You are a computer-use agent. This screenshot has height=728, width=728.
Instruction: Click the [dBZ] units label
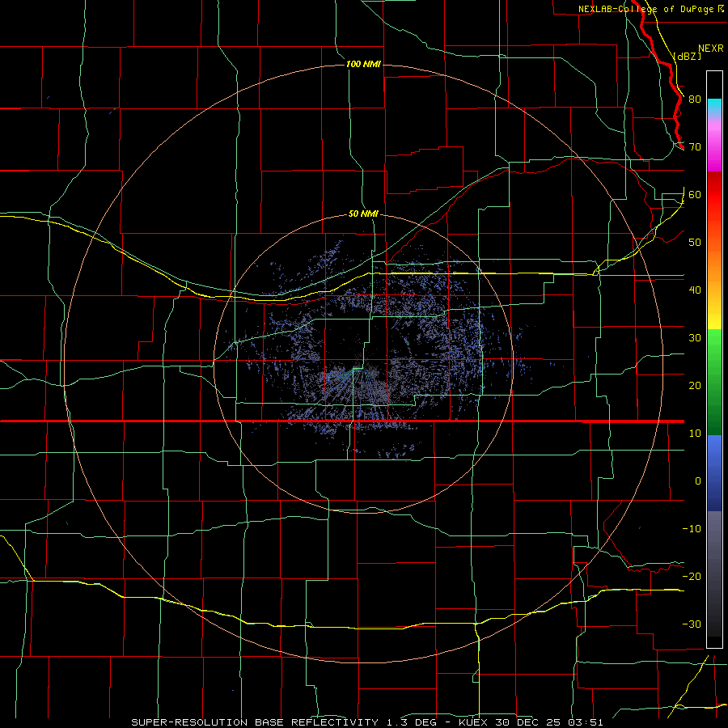[687, 56]
